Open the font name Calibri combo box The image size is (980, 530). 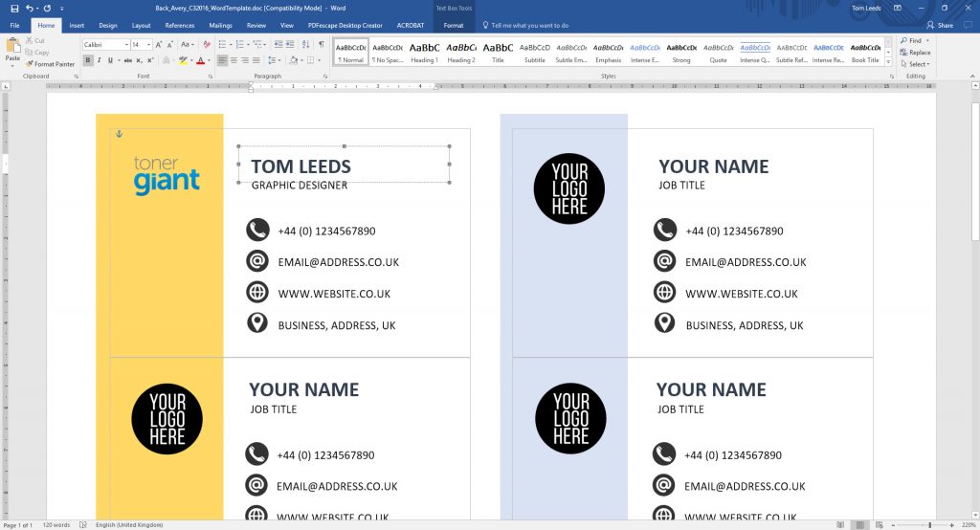[x=105, y=44]
